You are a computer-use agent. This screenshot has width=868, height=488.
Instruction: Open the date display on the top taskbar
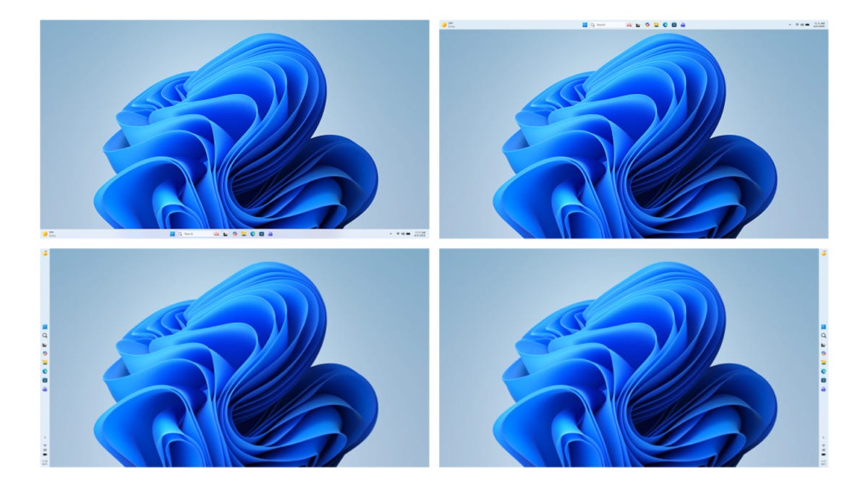tap(819, 24)
